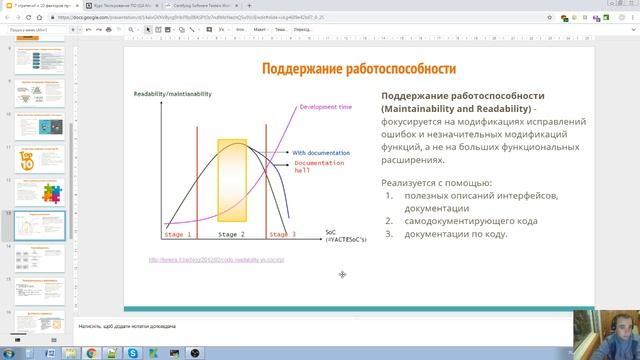This screenshot has height=360, width=640.
Task: Click the slide title Поддержание работоспособности
Action: point(359,69)
